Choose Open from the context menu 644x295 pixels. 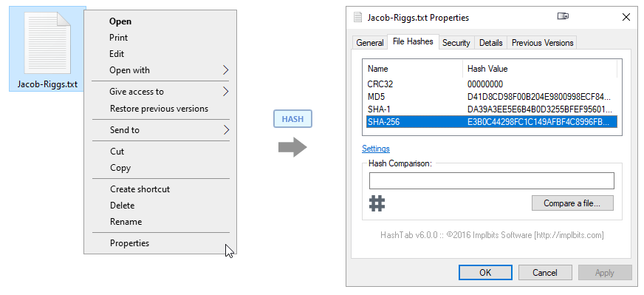[120, 21]
